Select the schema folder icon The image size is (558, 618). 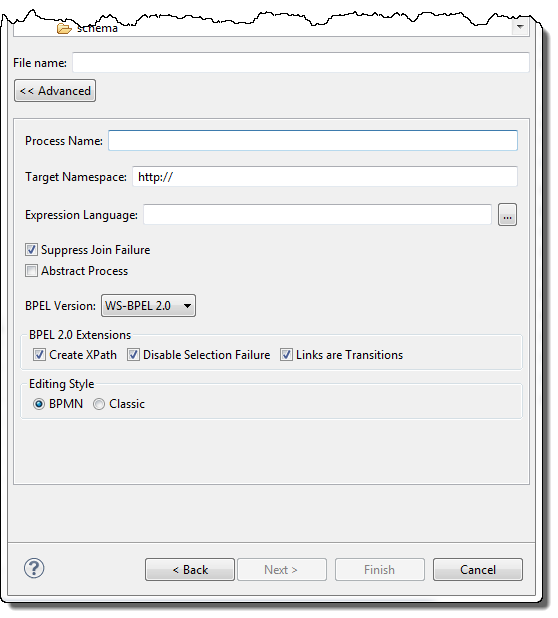(64, 28)
